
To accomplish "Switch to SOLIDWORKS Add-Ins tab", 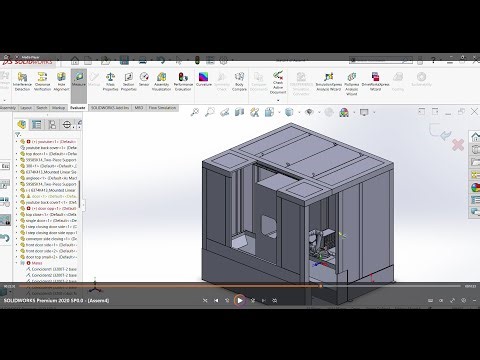I will point(110,108).
